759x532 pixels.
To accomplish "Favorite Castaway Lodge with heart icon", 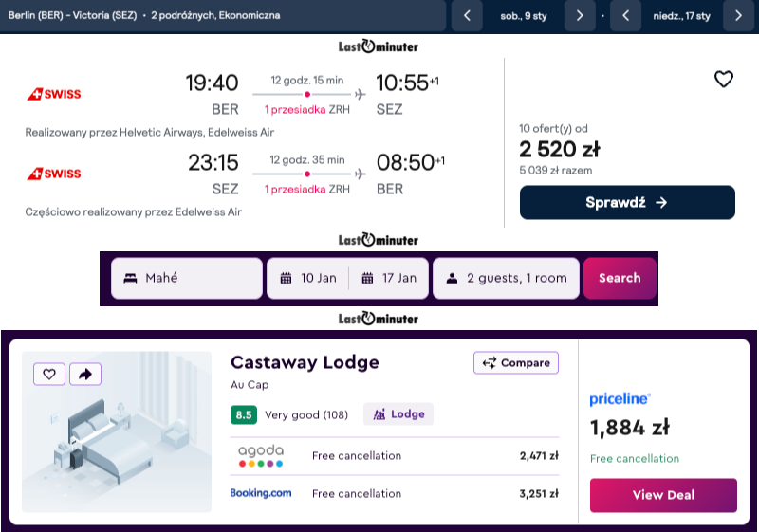I will tap(49, 374).
